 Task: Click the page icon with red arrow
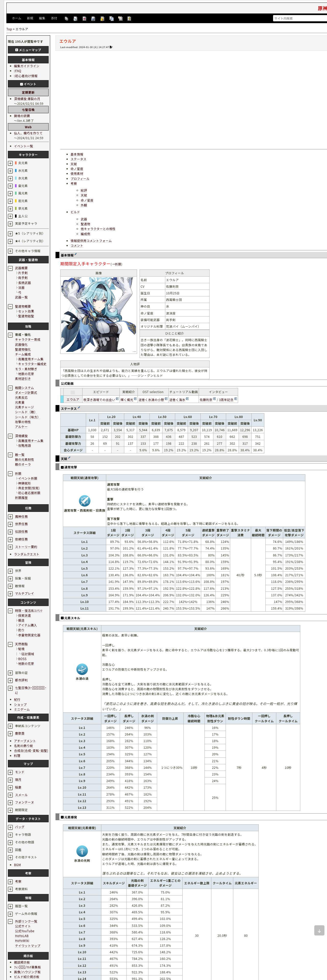(84, 18)
